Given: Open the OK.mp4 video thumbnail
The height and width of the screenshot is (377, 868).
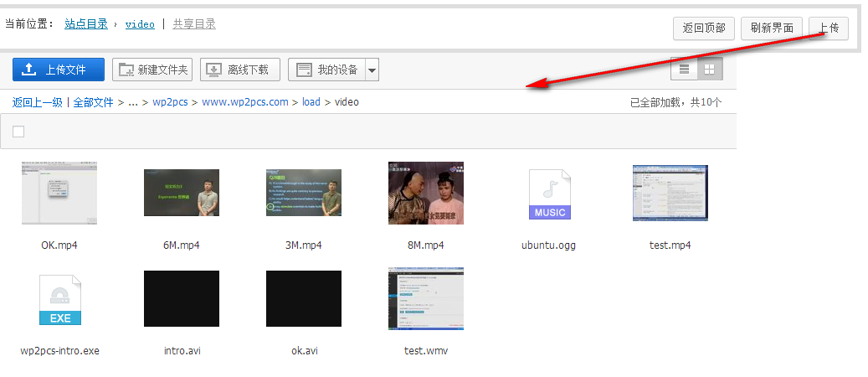Looking at the screenshot, I should (59, 194).
